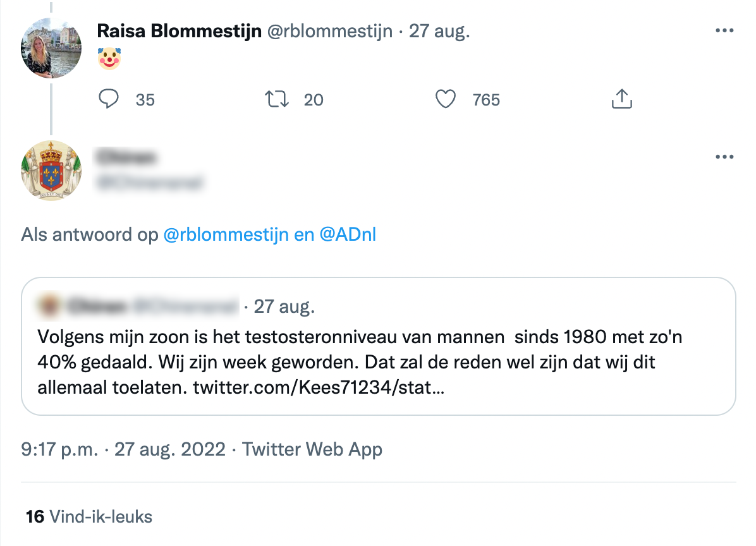Click the 9:17 p.m. 27 aug. 2022 timestamp
Image resolution: width=756 pixels, height=546 pixels.
tap(123, 449)
